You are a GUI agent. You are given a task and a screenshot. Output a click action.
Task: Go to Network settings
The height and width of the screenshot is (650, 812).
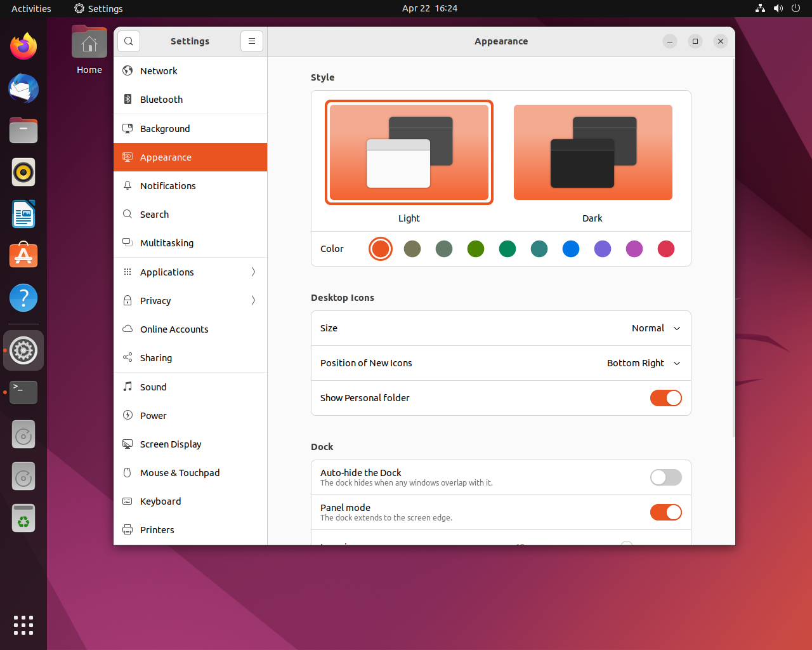(x=190, y=71)
